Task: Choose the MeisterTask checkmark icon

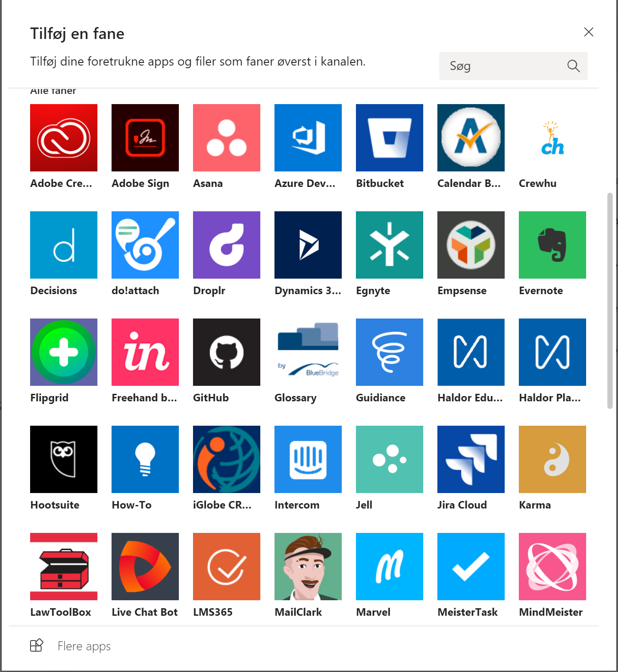Action: (471, 567)
